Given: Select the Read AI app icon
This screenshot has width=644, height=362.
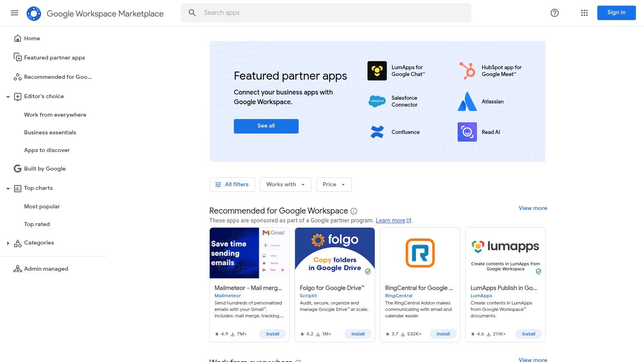Looking at the screenshot, I should (467, 132).
